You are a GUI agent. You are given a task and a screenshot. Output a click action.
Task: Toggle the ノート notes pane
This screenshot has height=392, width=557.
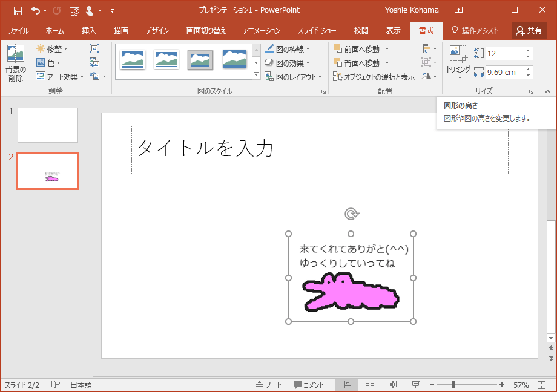[269, 385]
